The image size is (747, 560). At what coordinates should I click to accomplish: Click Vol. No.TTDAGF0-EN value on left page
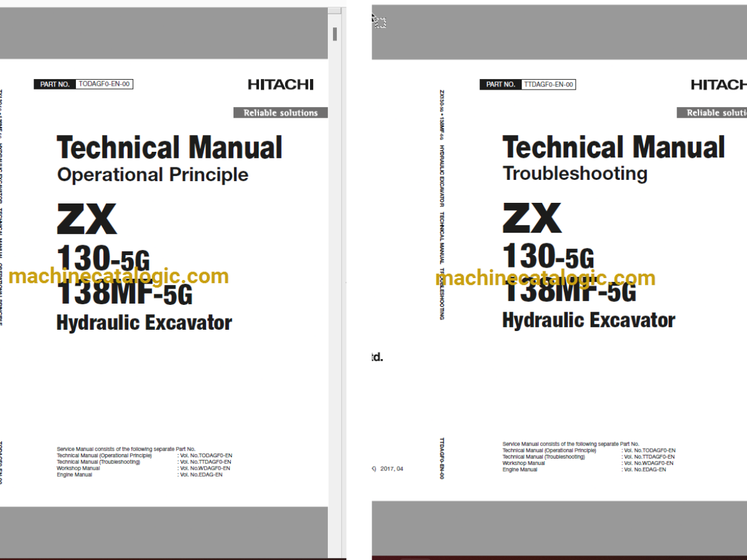(205, 462)
